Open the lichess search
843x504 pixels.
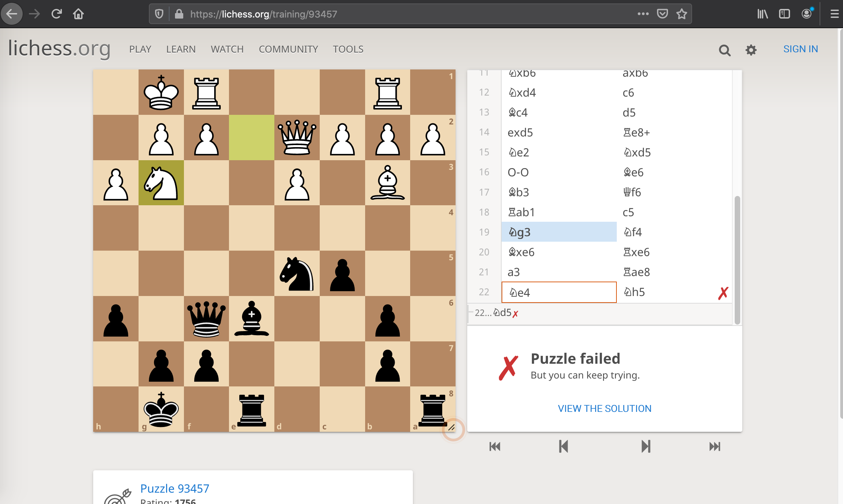coord(724,50)
